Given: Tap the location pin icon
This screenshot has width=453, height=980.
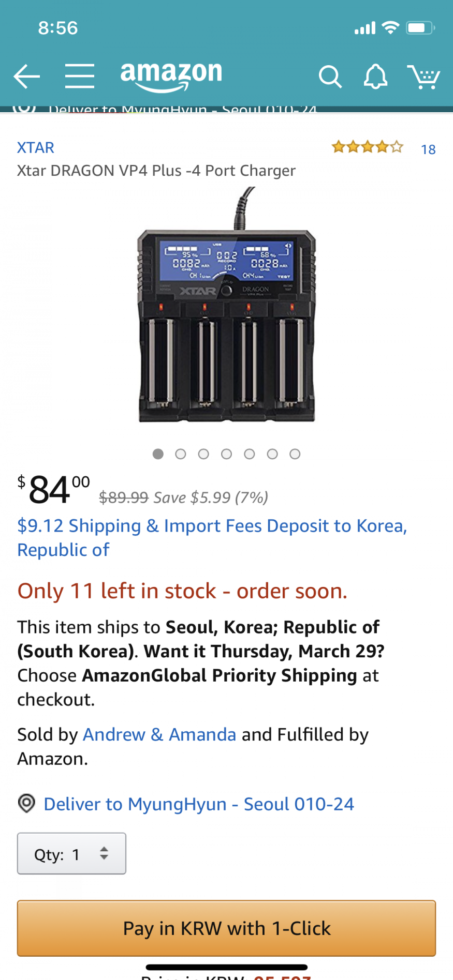Looking at the screenshot, I should click(26, 804).
